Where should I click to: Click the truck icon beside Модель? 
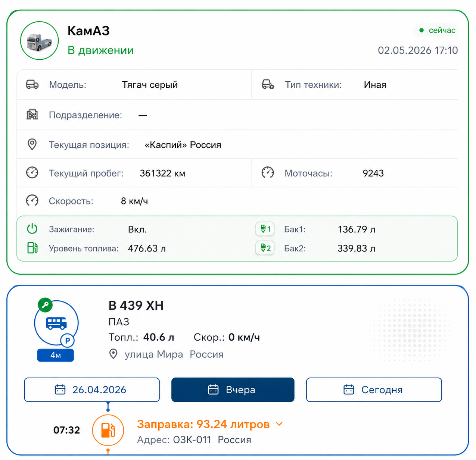[32, 85]
